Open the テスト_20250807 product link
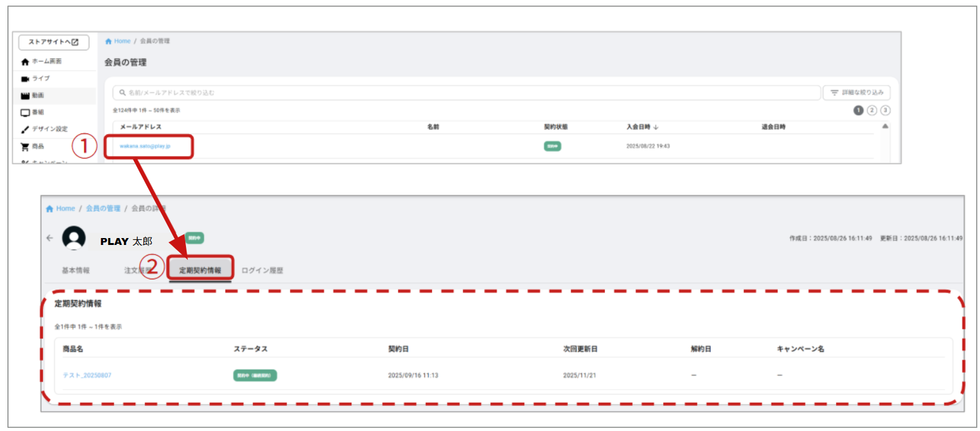Viewport: 980px width, 431px height. [87, 375]
